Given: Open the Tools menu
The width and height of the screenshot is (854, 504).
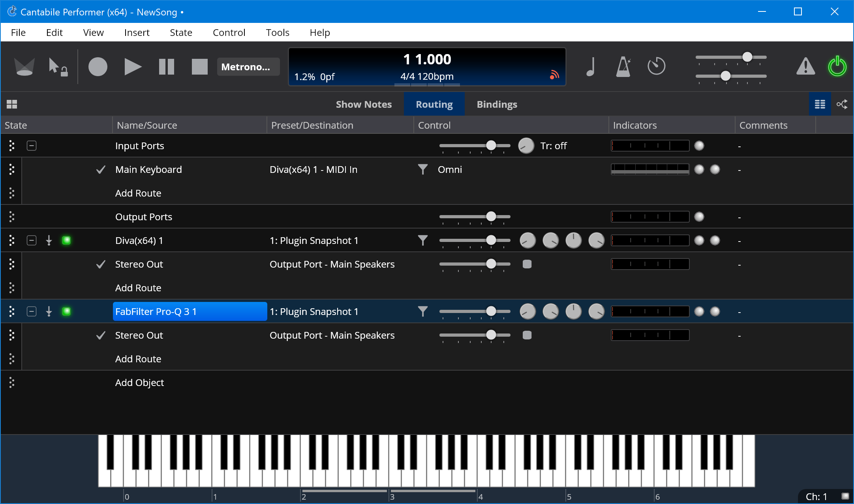Looking at the screenshot, I should pyautogui.click(x=278, y=32).
